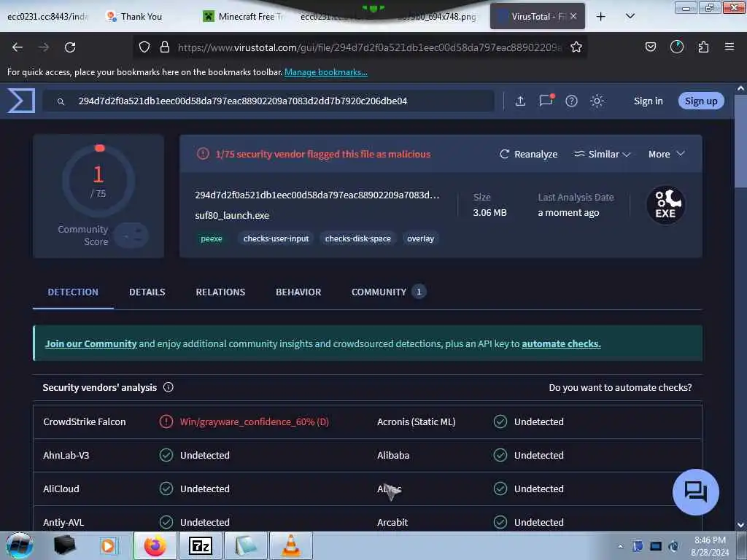Image resolution: width=747 pixels, height=560 pixels.
Task: Click the peexe tag
Action: pyautogui.click(x=212, y=238)
